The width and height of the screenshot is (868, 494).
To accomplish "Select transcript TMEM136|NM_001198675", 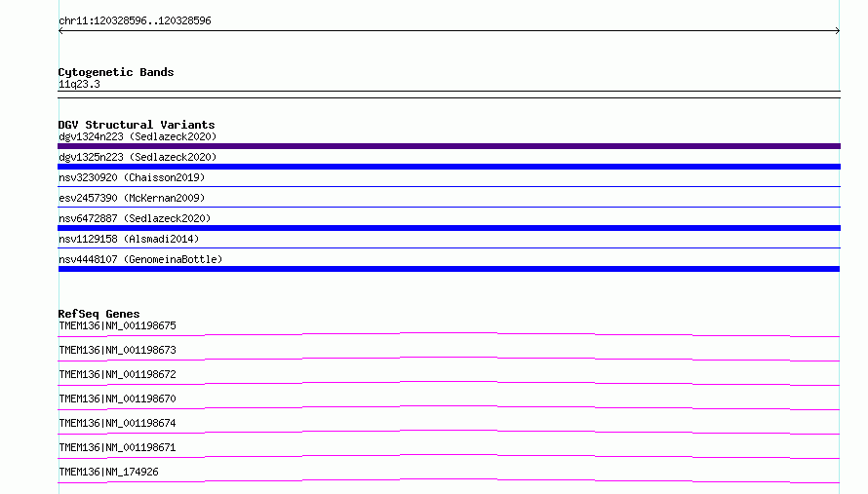I will coord(117,325).
